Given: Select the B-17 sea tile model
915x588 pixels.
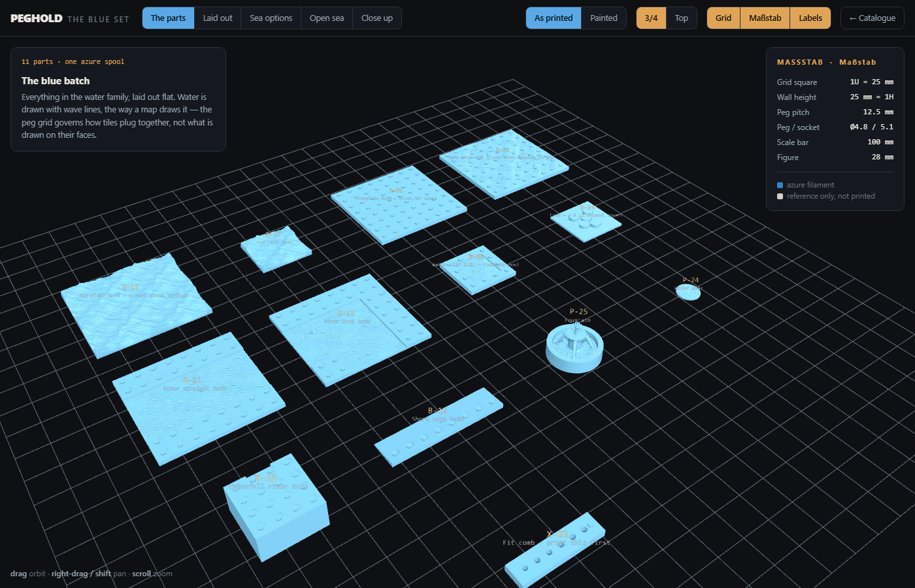Looking at the screenshot, I should [276, 248].
